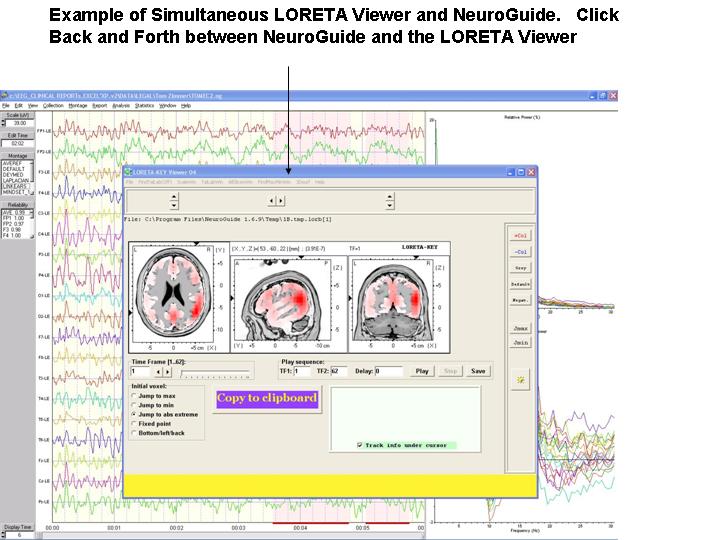Select AVEREF in the Montage list
The height and width of the screenshot is (540, 720).
pos(14,163)
